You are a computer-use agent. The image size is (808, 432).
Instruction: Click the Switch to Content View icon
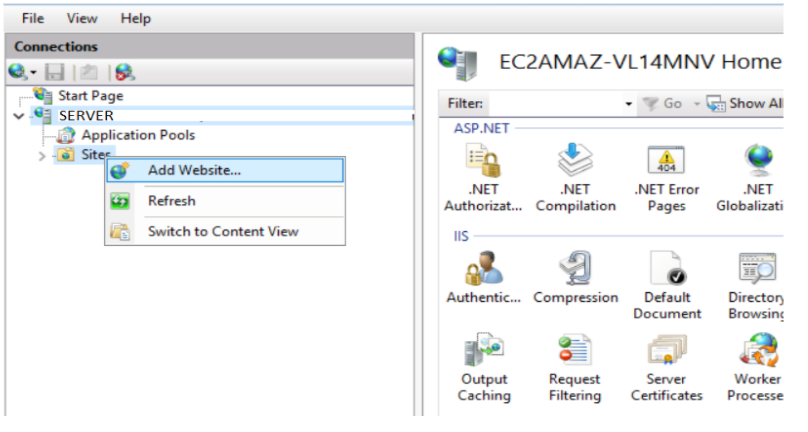coord(121,232)
